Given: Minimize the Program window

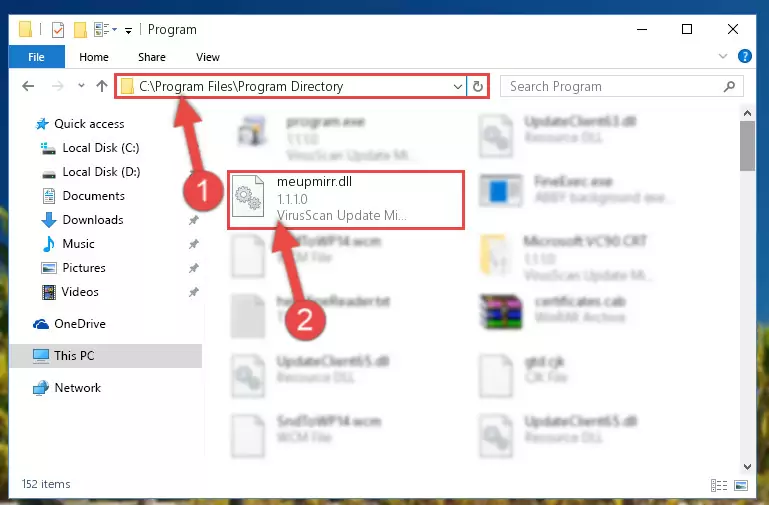Looking at the screenshot, I should click(x=642, y=29).
